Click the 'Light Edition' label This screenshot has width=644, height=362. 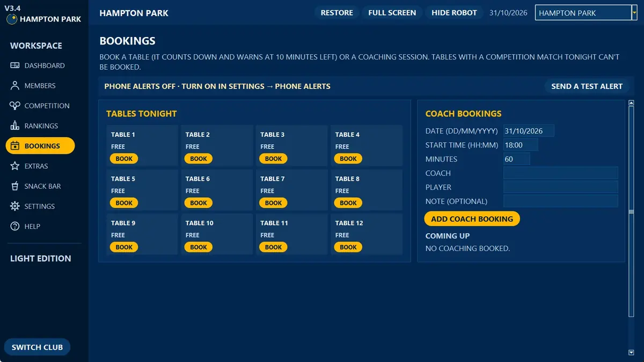[41, 258]
